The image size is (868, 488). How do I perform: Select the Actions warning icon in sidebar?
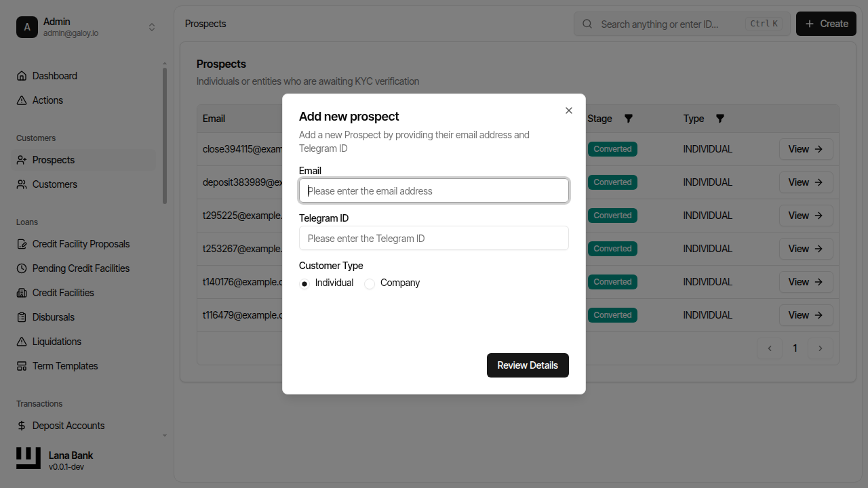22,100
